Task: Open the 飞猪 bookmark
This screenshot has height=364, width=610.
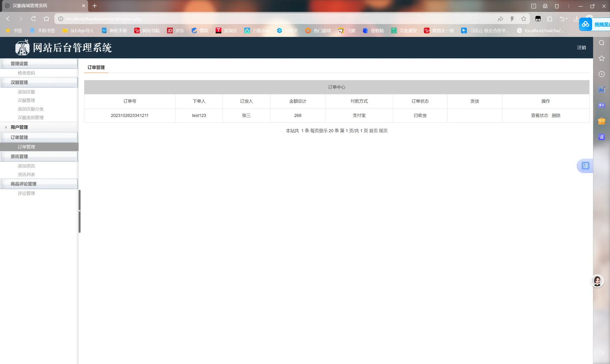Action: (x=347, y=31)
